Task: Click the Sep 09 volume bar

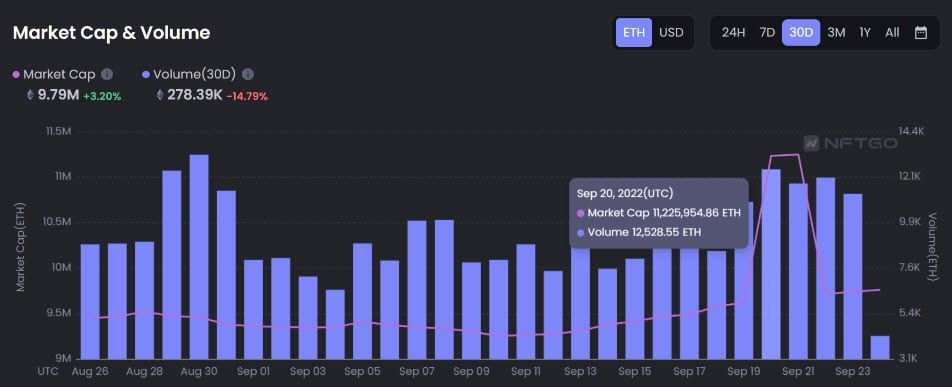Action: click(x=471, y=310)
